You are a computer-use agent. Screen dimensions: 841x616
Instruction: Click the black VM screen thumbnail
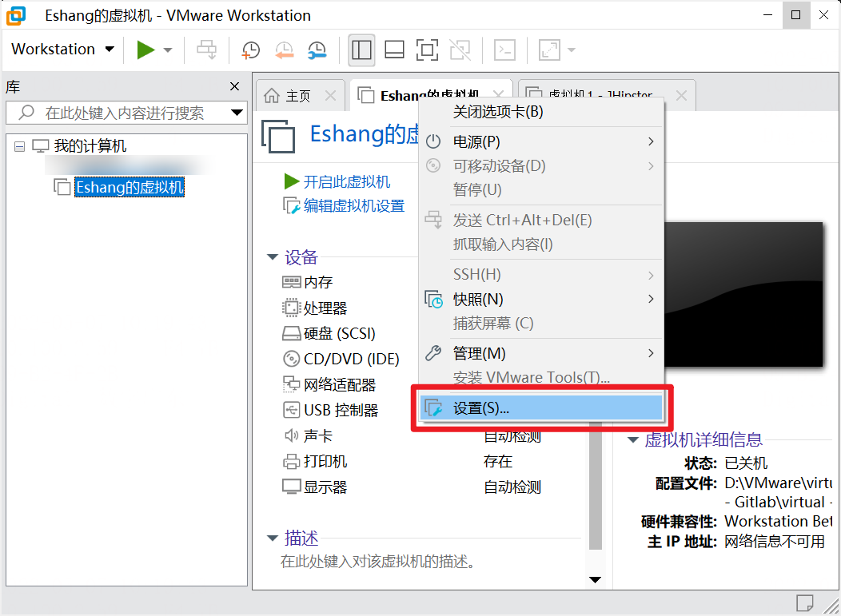743,295
